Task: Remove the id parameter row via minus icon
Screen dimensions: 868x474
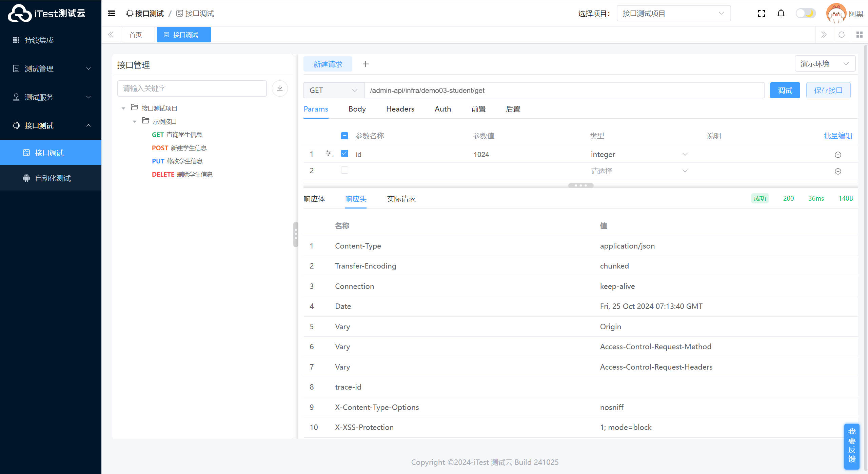Action: point(838,155)
